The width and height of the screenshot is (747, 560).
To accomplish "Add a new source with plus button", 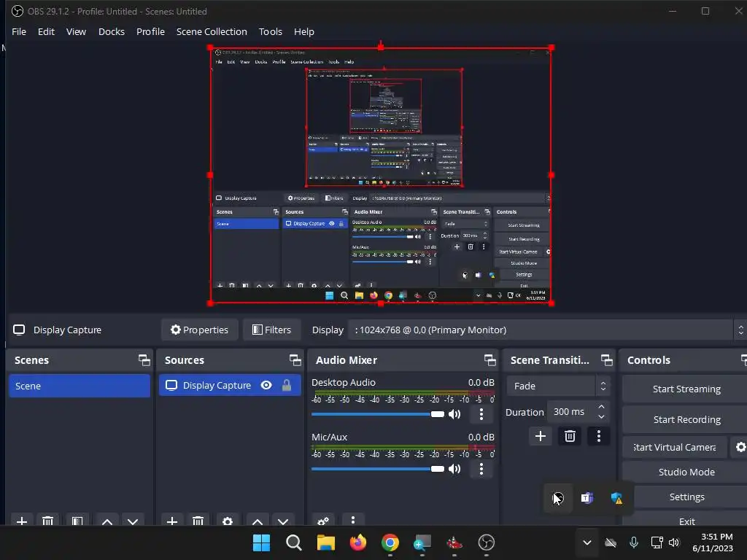I will pos(172,521).
